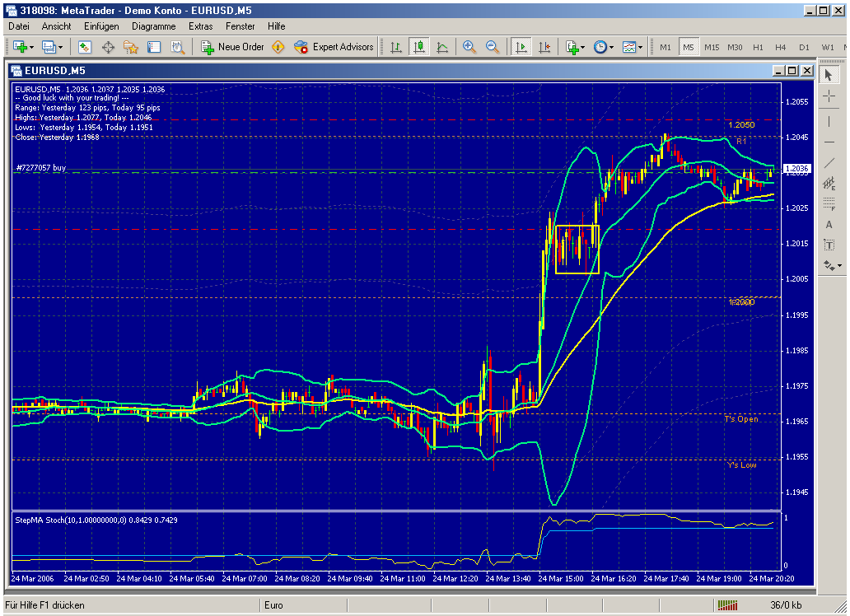Expand the templates dropdown arrow

(640, 48)
